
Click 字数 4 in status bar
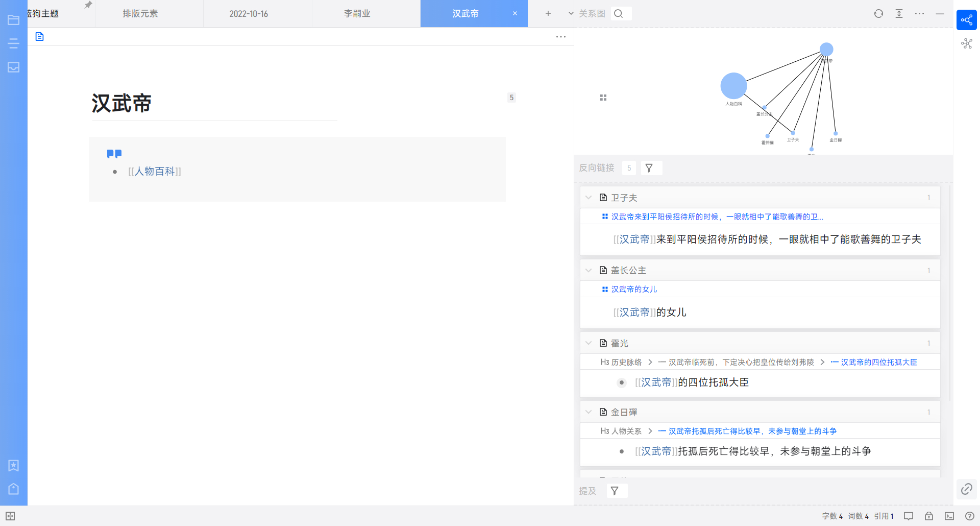click(832, 516)
